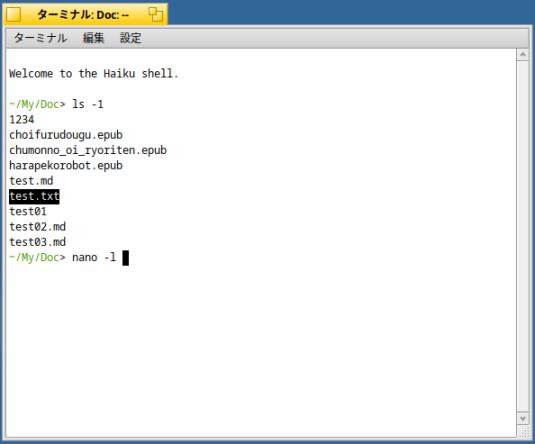Click the test02.md entry
The width and height of the screenshot is (535, 444).
coord(38,227)
